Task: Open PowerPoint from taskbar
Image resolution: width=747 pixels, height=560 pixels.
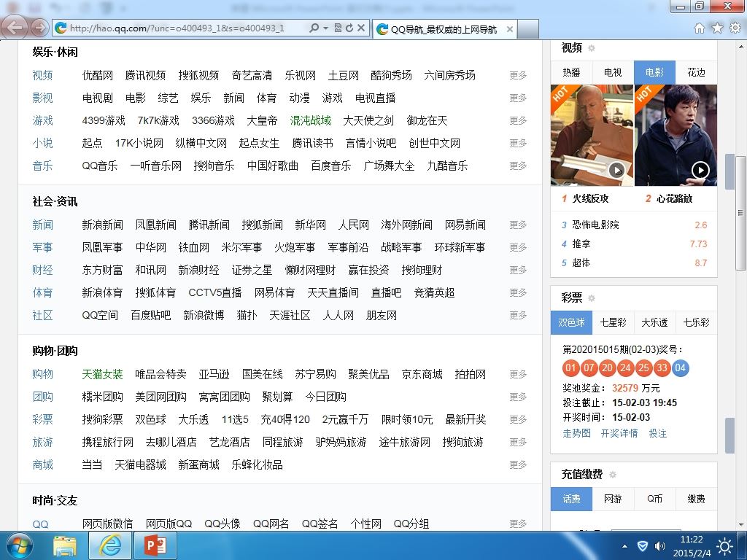Action: pos(155,545)
